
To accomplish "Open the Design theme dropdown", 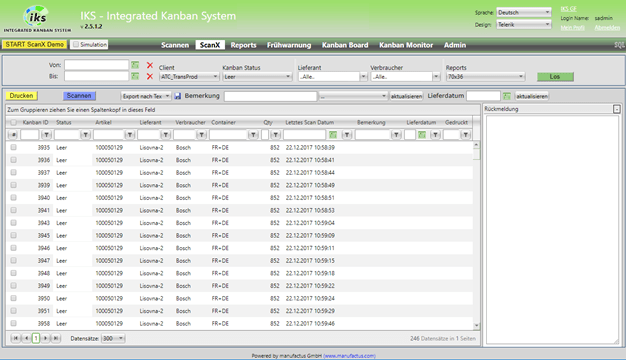I will [523, 24].
